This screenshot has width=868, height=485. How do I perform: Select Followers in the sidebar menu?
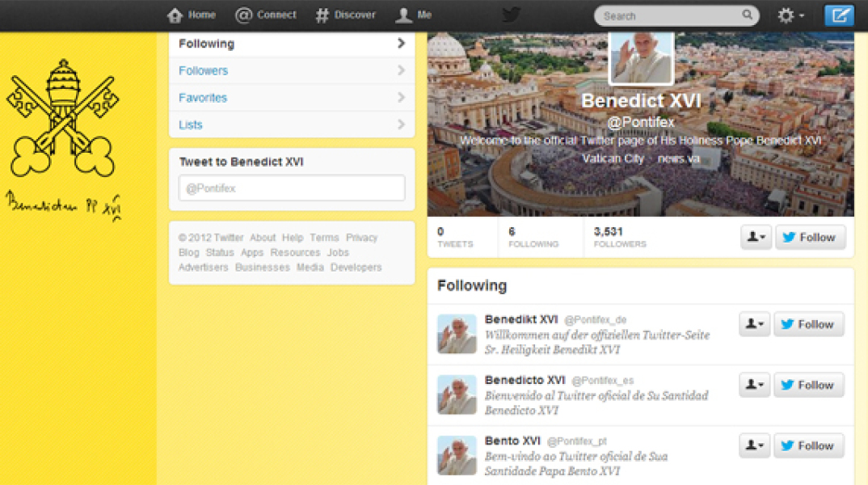point(204,70)
